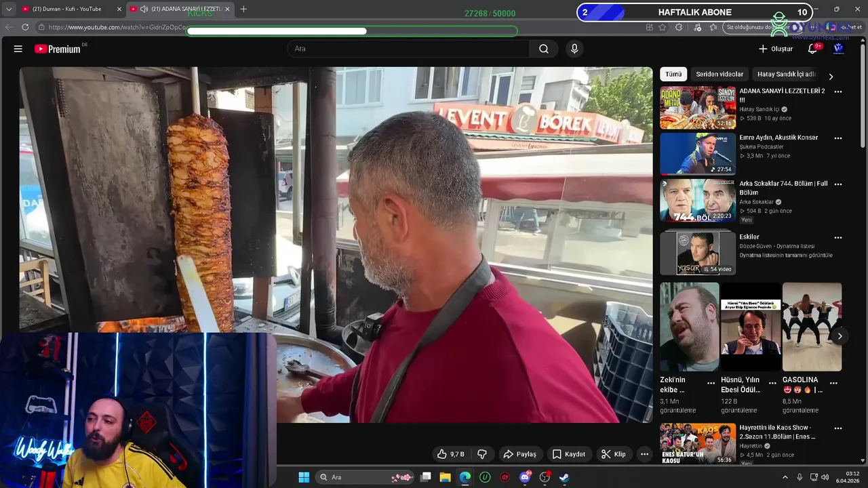Open the Windows Start menu
The width and height of the screenshot is (868, 488).
[x=304, y=477]
